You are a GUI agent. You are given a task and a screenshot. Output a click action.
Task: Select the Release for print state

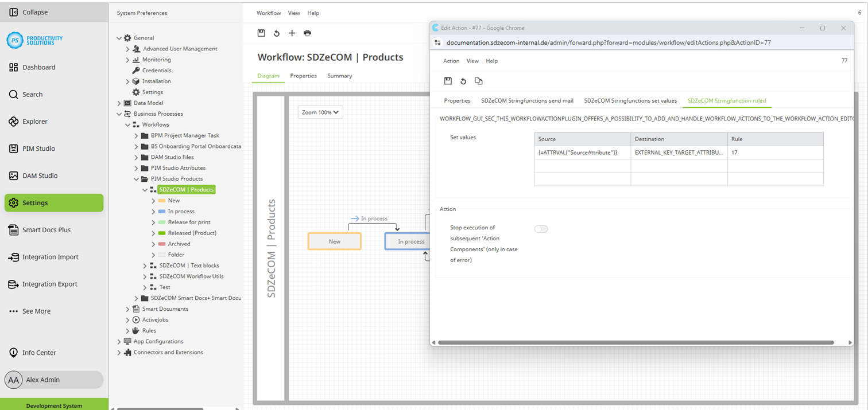click(x=189, y=222)
